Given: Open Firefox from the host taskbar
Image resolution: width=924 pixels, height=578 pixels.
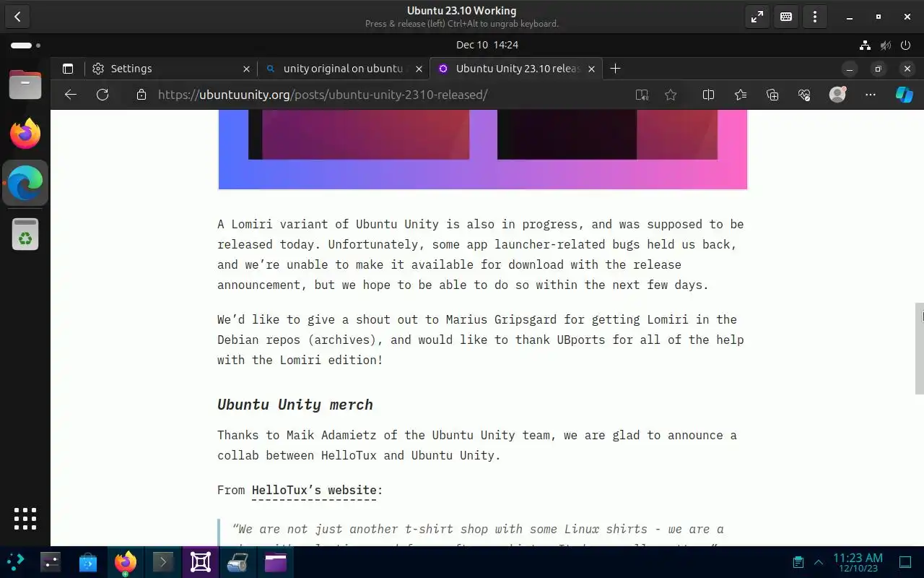Looking at the screenshot, I should point(126,562).
